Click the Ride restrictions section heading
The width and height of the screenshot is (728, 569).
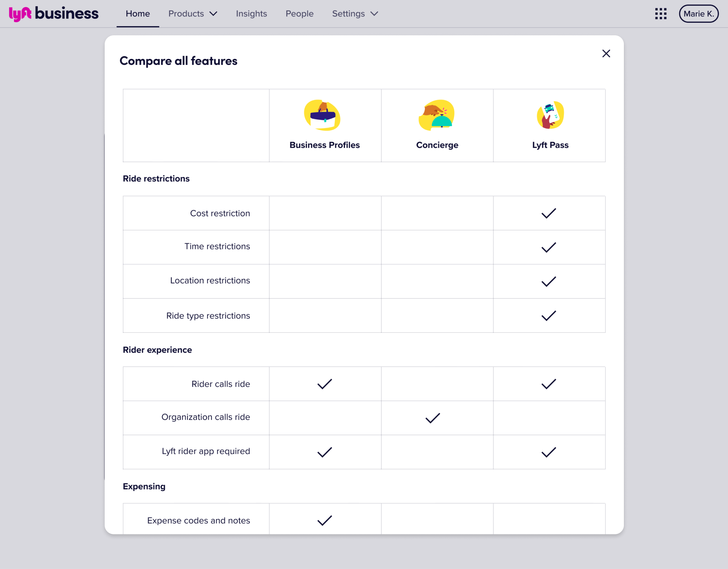pyautogui.click(x=156, y=179)
